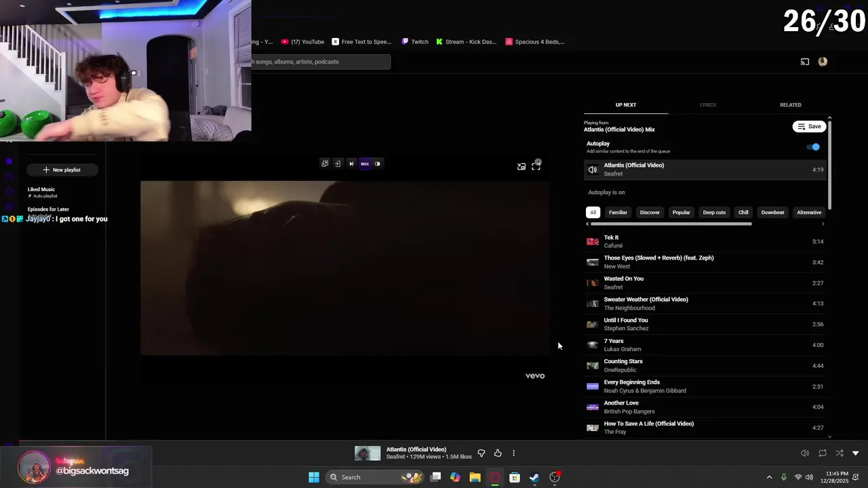This screenshot has height=488, width=868.
Task: Click the now playing album thumbnail in player bar
Action: click(368, 453)
